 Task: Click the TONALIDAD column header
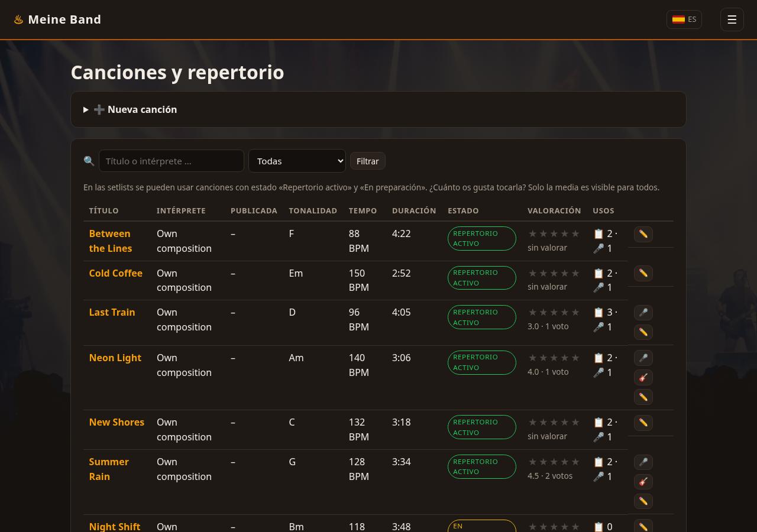pos(313,210)
